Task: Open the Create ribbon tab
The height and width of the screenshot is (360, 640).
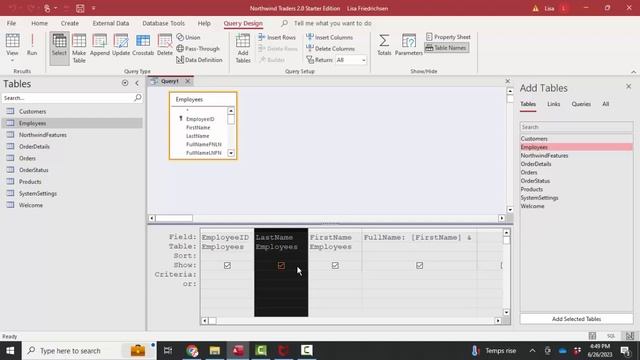Action: 70,23
